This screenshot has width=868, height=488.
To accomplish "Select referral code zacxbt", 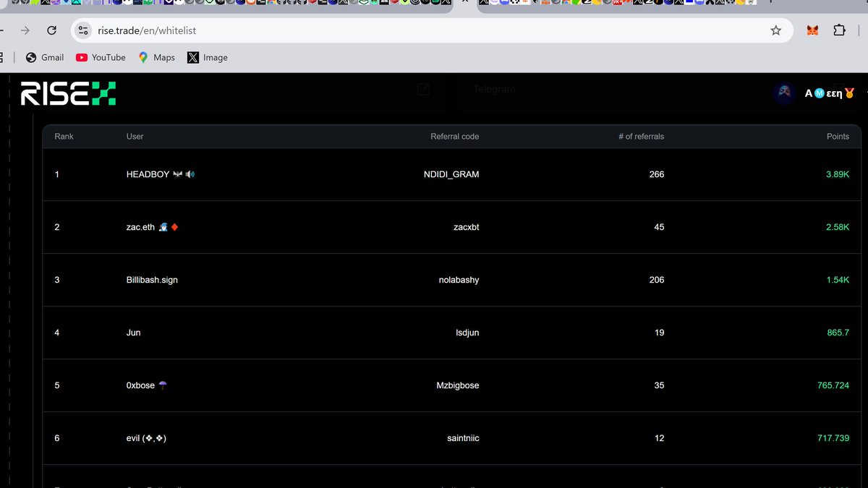I will pyautogui.click(x=466, y=227).
